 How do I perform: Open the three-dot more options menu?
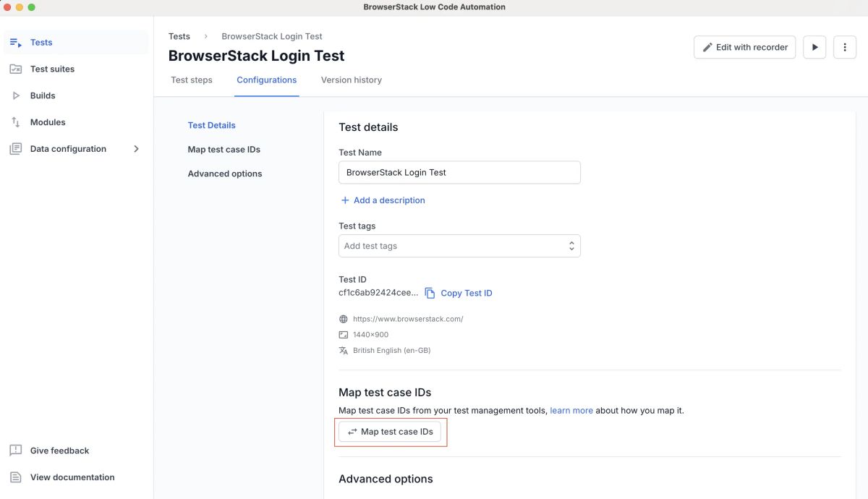coord(845,47)
